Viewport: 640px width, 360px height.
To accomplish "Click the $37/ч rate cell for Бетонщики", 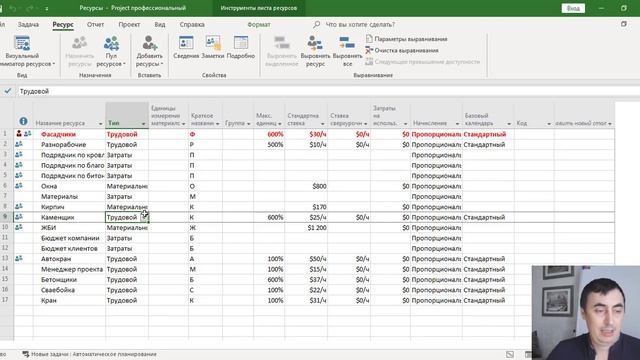I will pos(306,280).
